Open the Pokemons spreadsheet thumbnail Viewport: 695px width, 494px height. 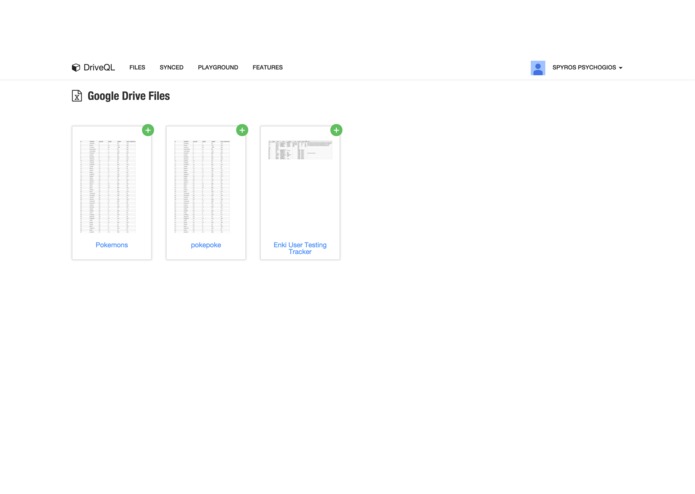tap(108, 187)
